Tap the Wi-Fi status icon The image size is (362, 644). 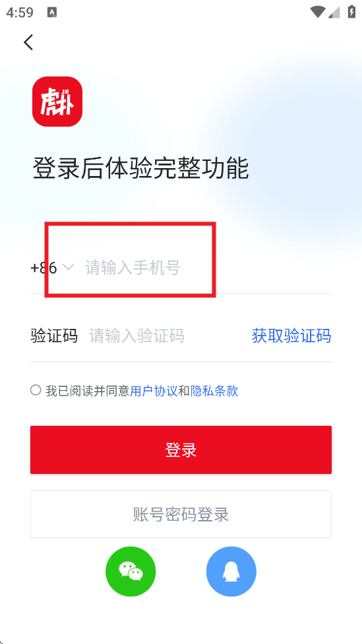tap(318, 13)
